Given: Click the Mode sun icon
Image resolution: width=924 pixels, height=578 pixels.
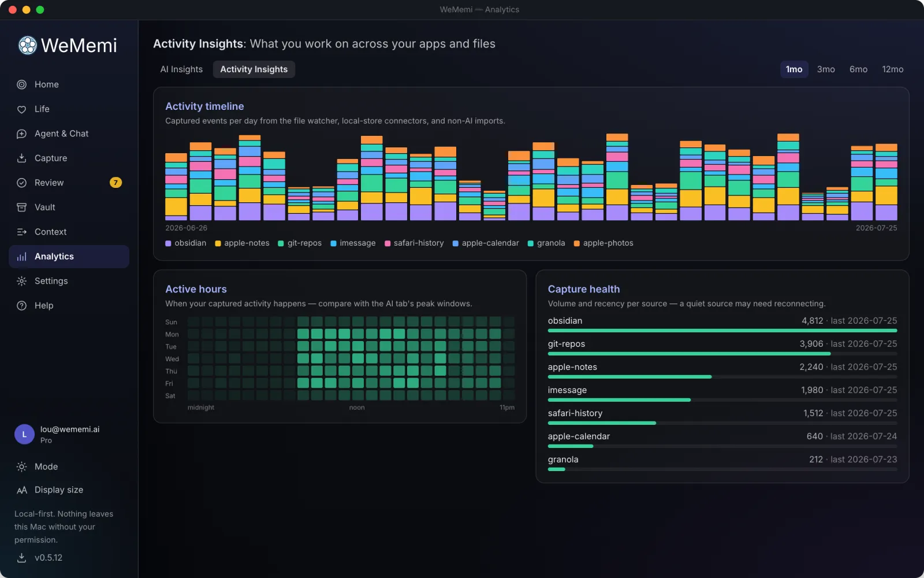Looking at the screenshot, I should coord(21,466).
